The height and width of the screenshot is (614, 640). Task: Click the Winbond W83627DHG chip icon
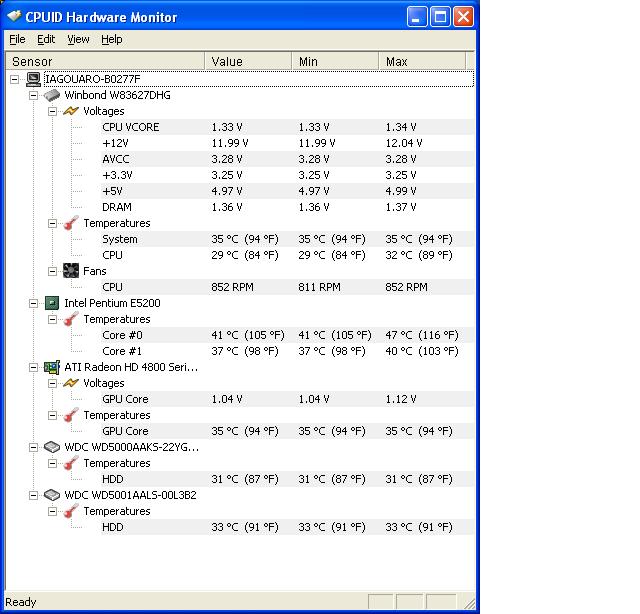[52, 95]
